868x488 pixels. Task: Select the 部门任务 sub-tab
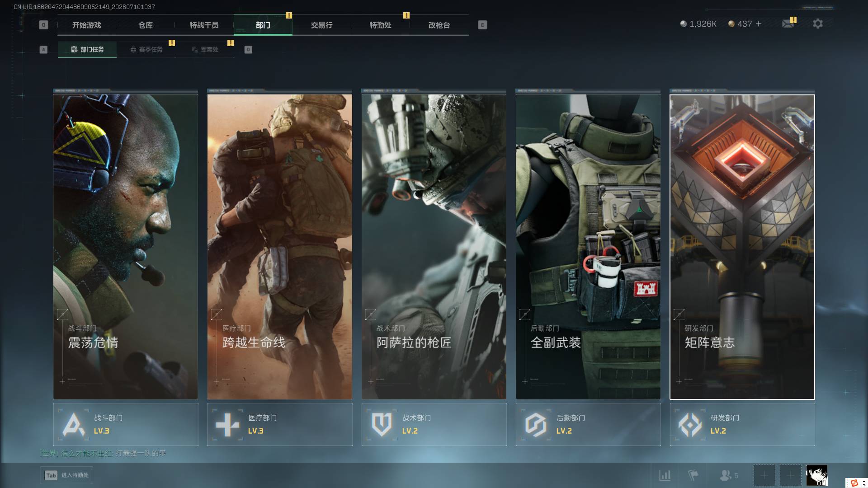coord(87,49)
